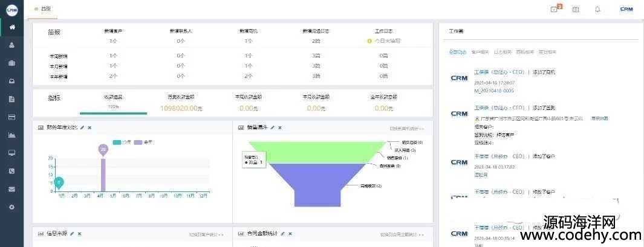
Task: Toggle the purple 去年 legend series
Action: (144, 142)
